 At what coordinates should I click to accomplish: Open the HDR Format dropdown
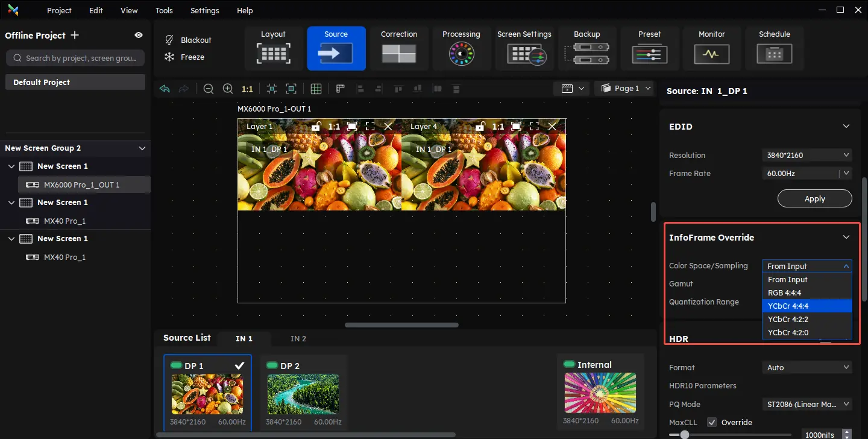807,367
